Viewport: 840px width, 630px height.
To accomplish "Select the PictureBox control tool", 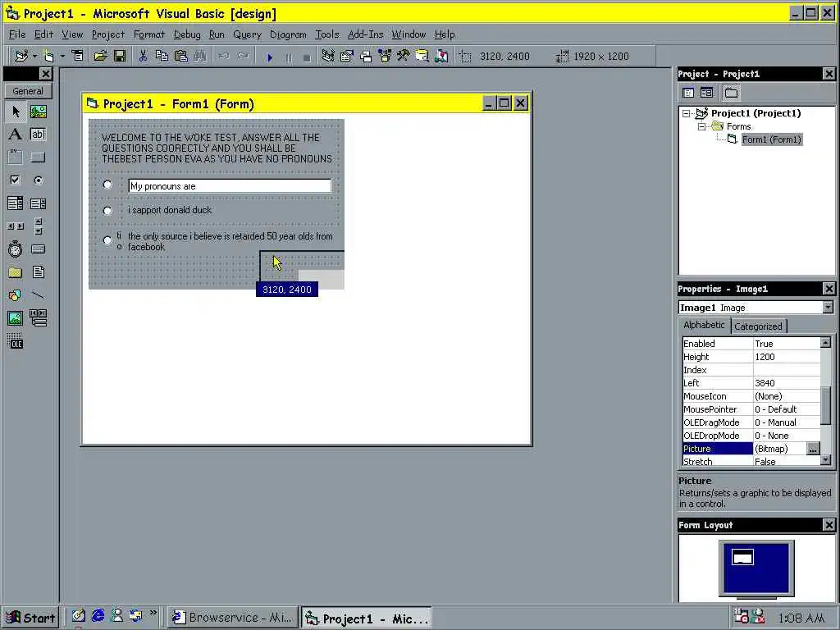I will click(x=38, y=112).
